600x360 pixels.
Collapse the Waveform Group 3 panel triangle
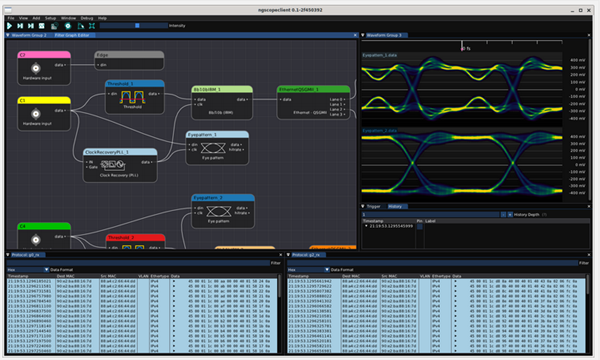[x=363, y=35]
